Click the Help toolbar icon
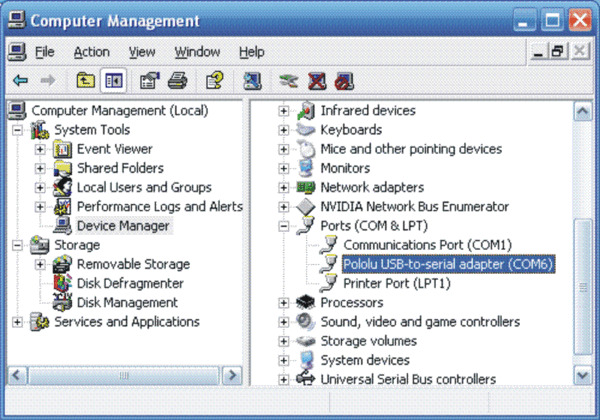Screen dimensions: 600x420 point(214,81)
